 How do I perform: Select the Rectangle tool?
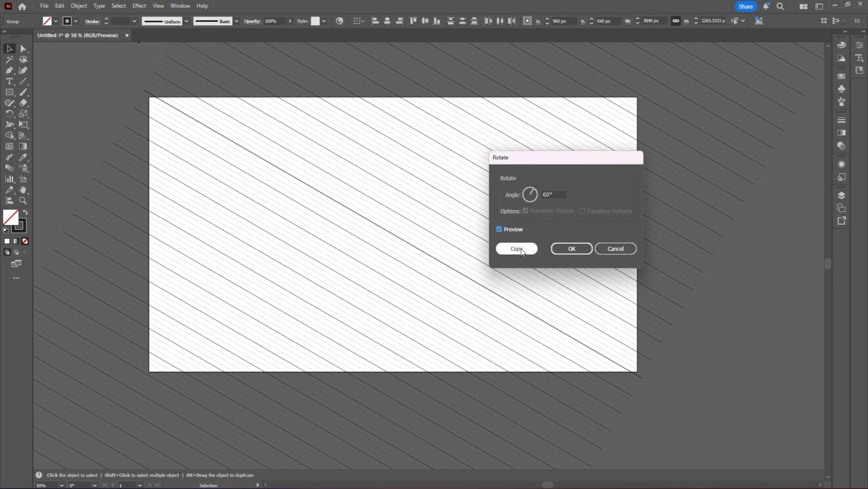(x=9, y=92)
